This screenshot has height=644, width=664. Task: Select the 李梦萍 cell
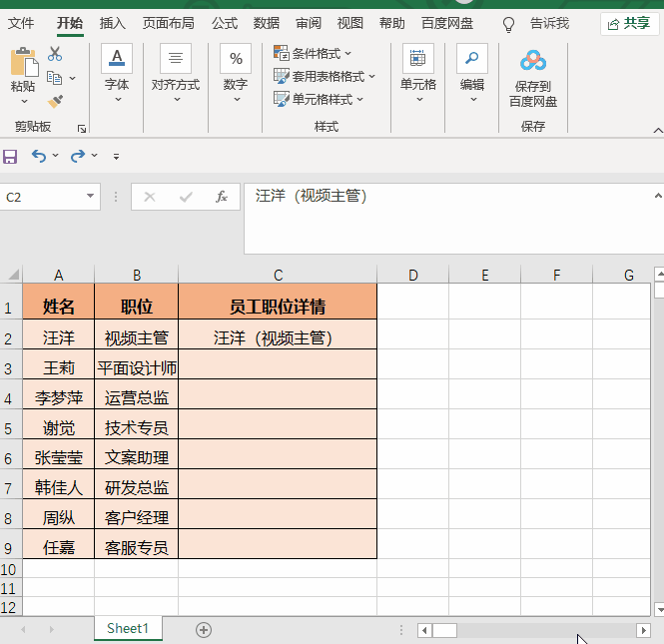click(x=59, y=394)
